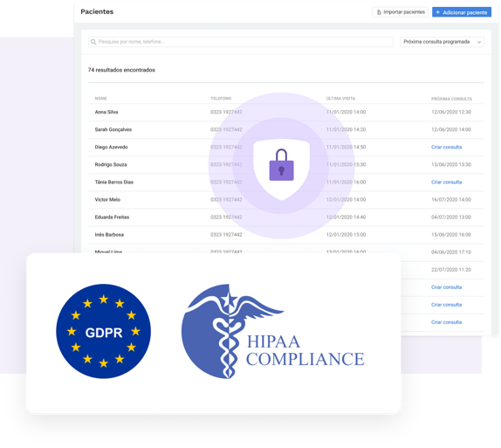The width and height of the screenshot is (501, 448).
Task: Click next appointment 12/06/2020 12:30
Action: tap(451, 112)
